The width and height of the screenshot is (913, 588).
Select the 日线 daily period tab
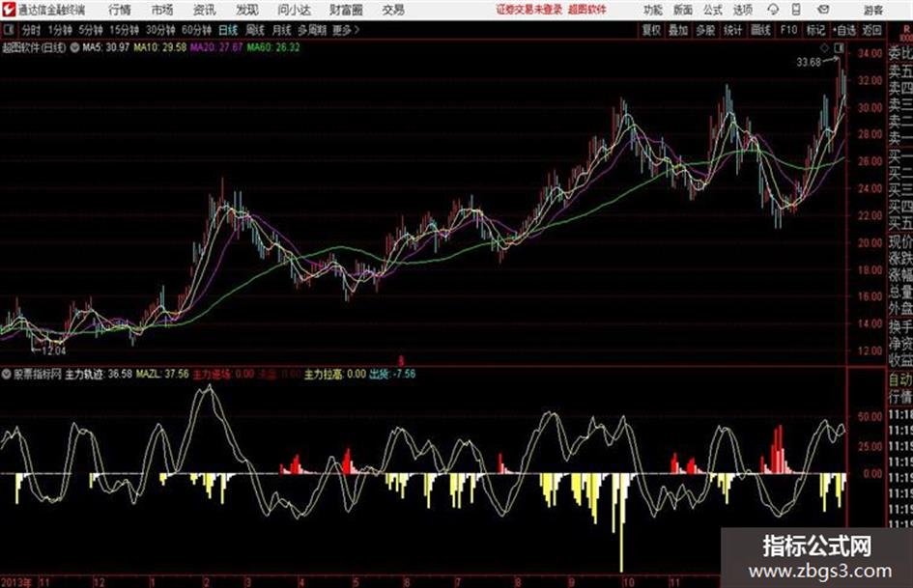point(228,30)
